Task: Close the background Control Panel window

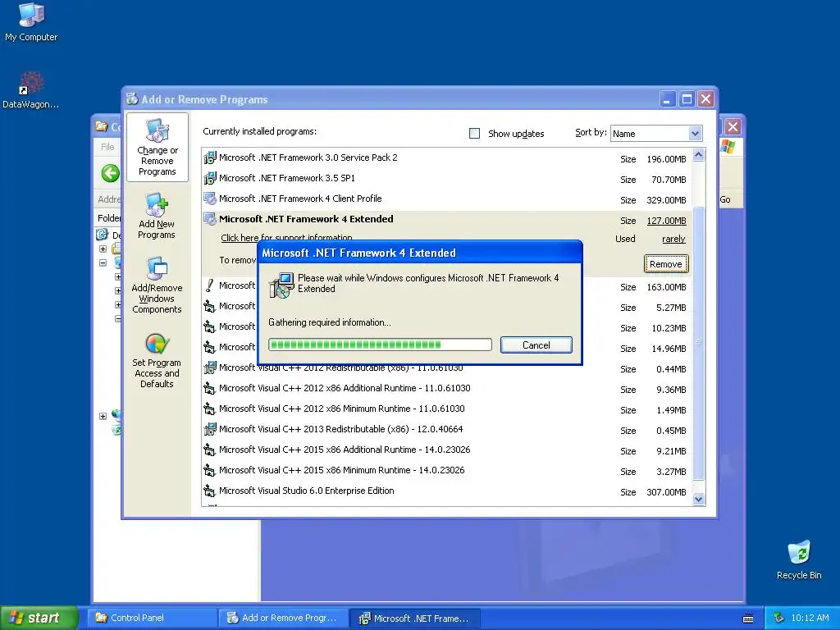Action: coord(733,127)
